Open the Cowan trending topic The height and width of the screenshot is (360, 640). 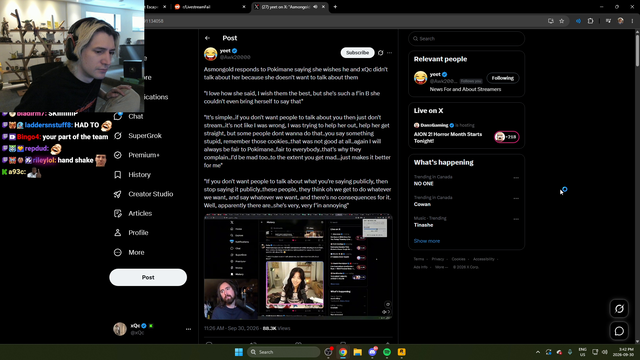point(422,204)
